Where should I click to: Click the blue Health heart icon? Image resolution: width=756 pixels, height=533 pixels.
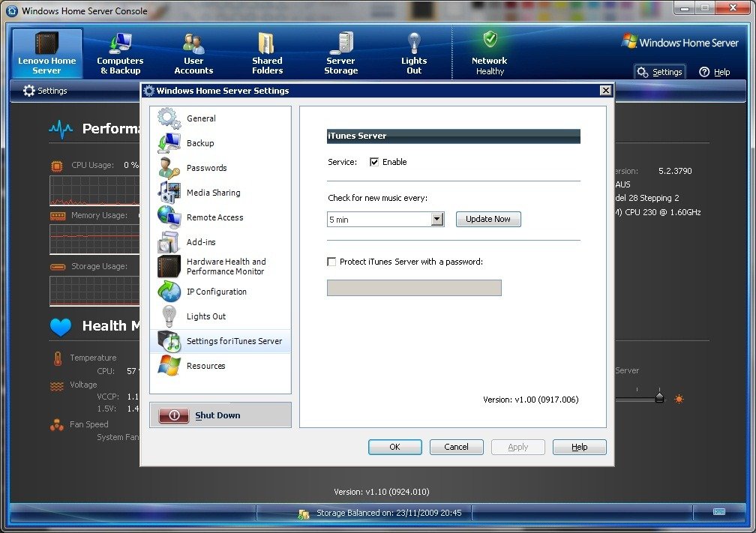pyautogui.click(x=61, y=327)
